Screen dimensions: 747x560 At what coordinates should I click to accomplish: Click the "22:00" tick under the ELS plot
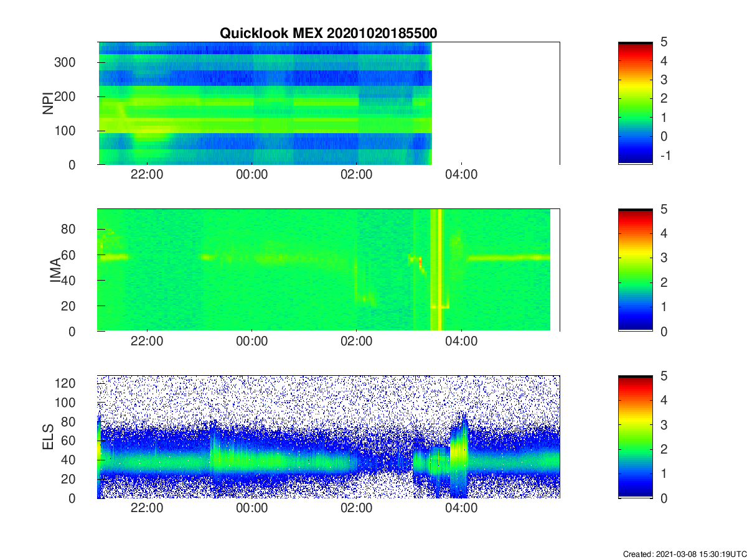pos(147,508)
